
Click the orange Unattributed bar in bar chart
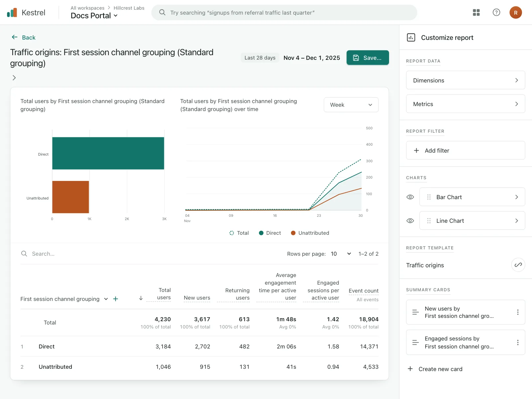point(70,197)
